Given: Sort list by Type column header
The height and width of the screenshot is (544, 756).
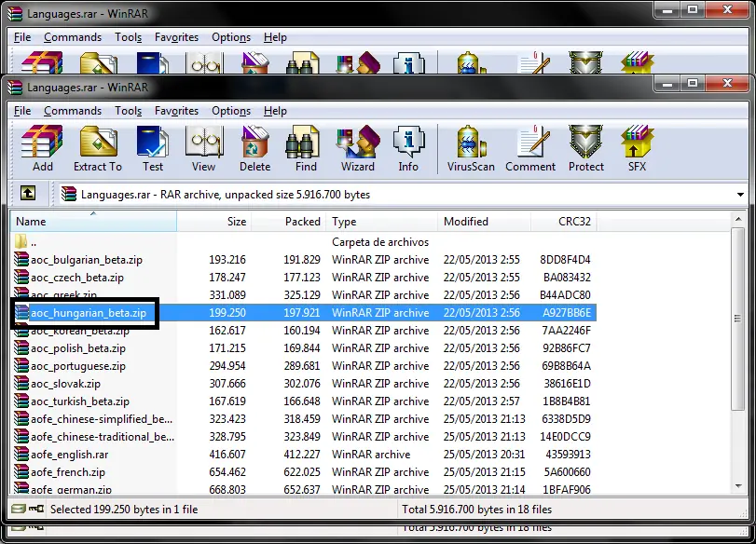Looking at the screenshot, I should click(382, 222).
